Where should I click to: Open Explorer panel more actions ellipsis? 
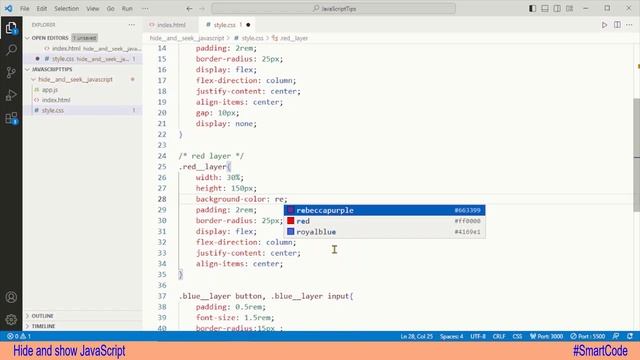[x=131, y=25]
